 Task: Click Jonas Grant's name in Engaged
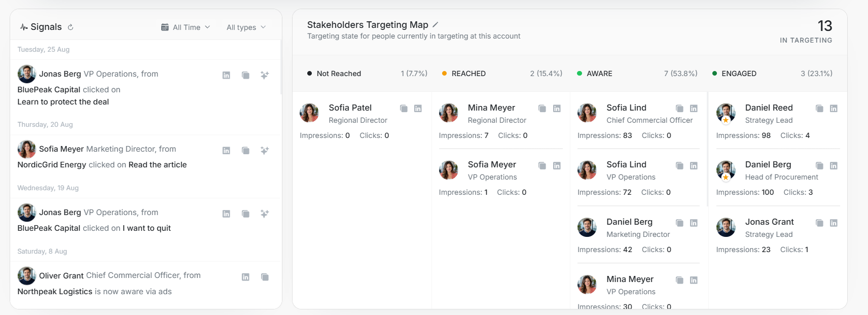pyautogui.click(x=769, y=222)
